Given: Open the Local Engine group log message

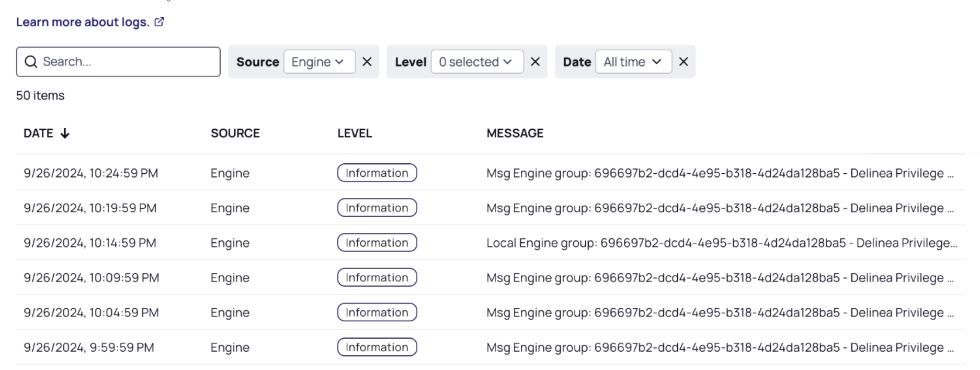Looking at the screenshot, I should 721,243.
